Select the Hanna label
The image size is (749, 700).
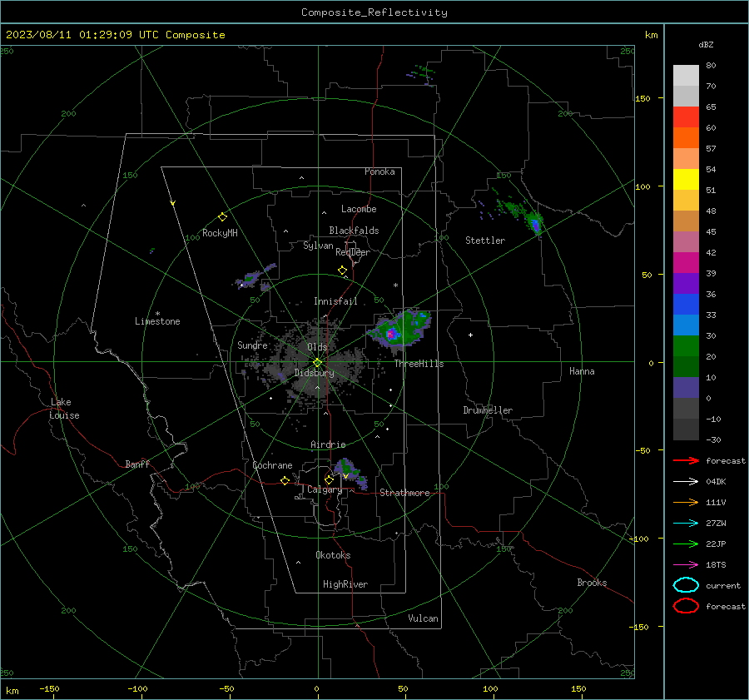click(582, 371)
